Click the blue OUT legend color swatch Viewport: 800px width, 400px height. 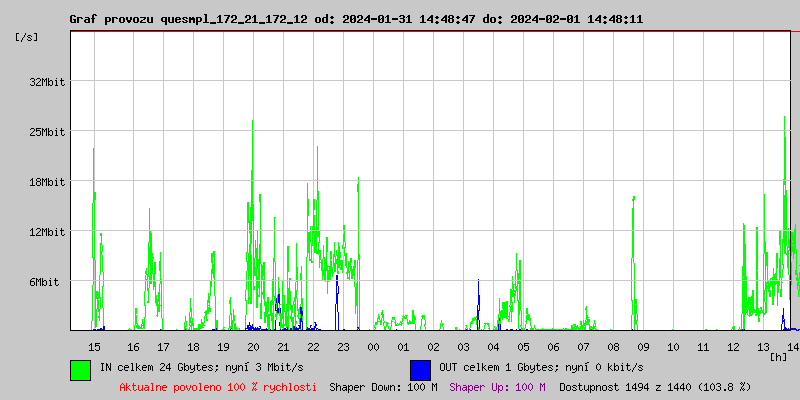420,369
